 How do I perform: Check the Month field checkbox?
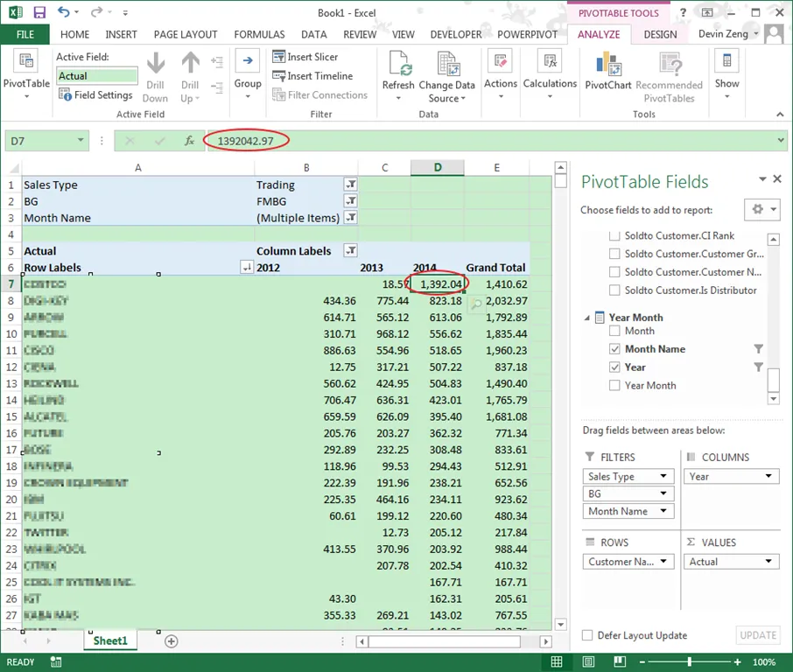point(614,331)
